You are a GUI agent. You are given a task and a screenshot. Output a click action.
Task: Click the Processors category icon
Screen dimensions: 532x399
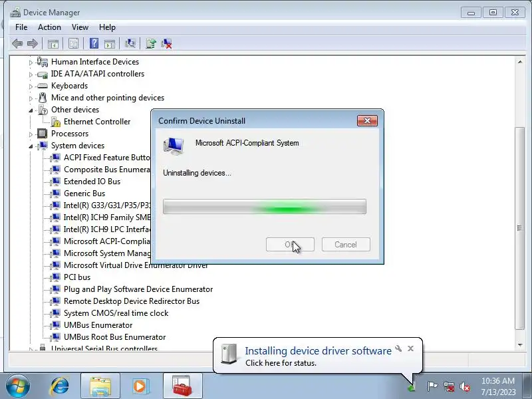click(43, 134)
